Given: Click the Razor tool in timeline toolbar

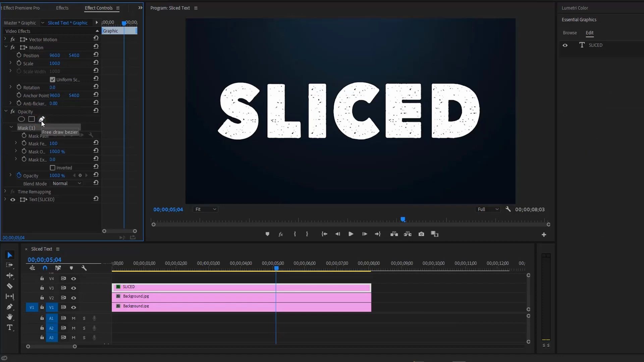Looking at the screenshot, I should click(x=10, y=286).
